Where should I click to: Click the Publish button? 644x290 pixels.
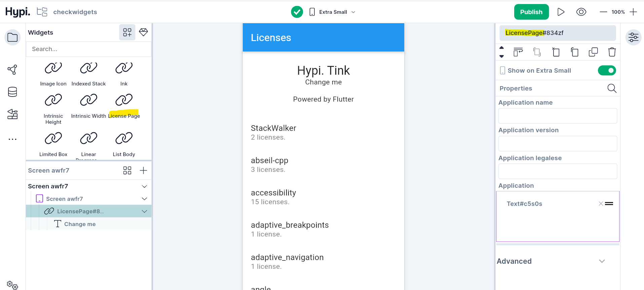click(x=531, y=12)
